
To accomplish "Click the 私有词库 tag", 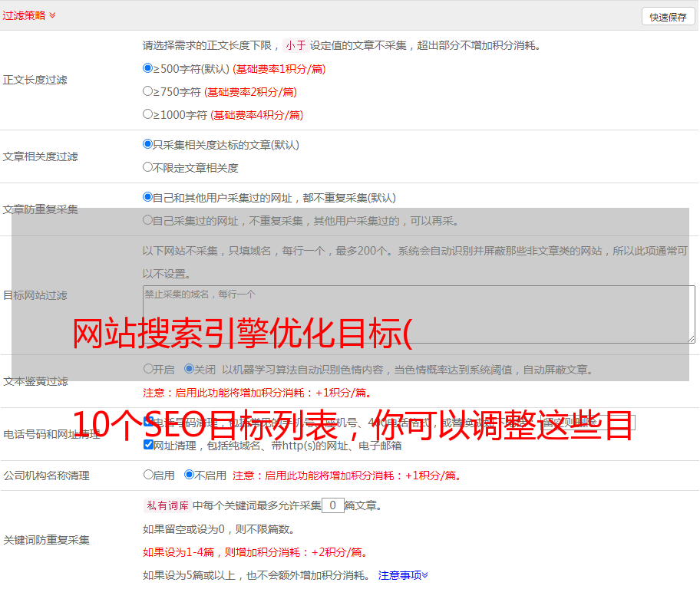I will point(168,505).
